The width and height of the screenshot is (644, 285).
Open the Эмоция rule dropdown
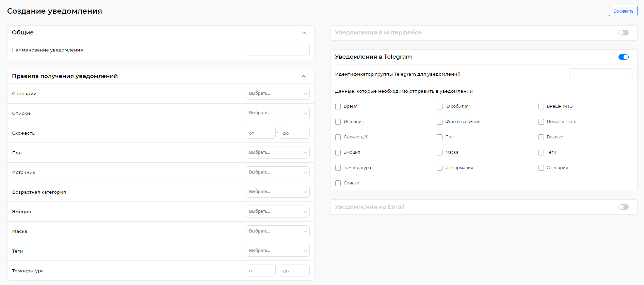[x=278, y=211]
